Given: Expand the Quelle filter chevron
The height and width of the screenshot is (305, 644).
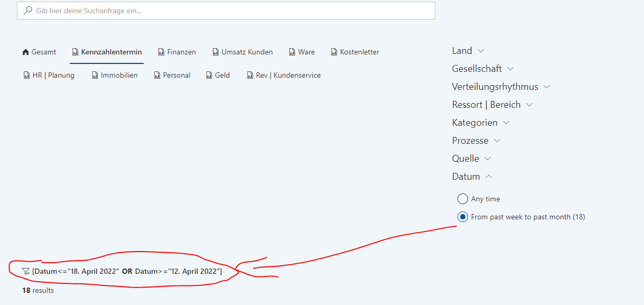Looking at the screenshot, I should click(x=488, y=159).
